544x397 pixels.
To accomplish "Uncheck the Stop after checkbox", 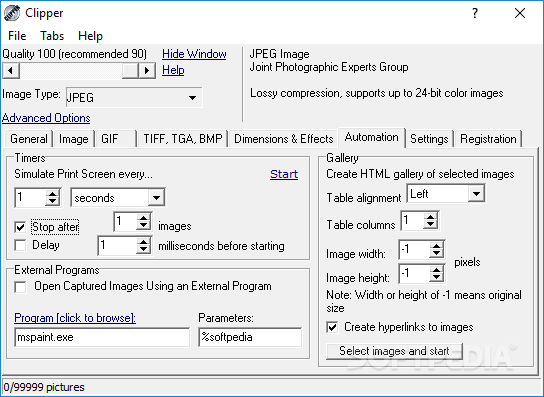I will pos(20,227).
